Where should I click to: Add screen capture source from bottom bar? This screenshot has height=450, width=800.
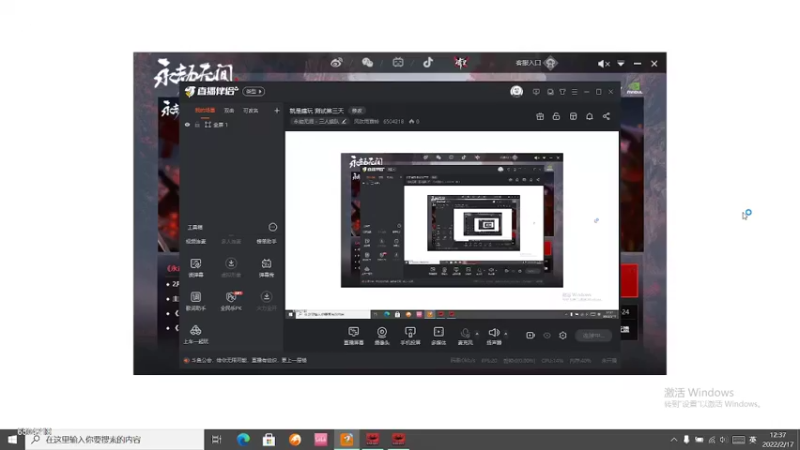pos(354,336)
